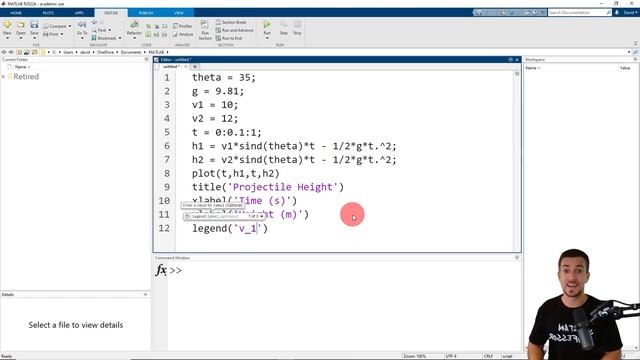640x360 pixels.
Task: Sort Workspace by the Name column
Action: (x=533, y=68)
